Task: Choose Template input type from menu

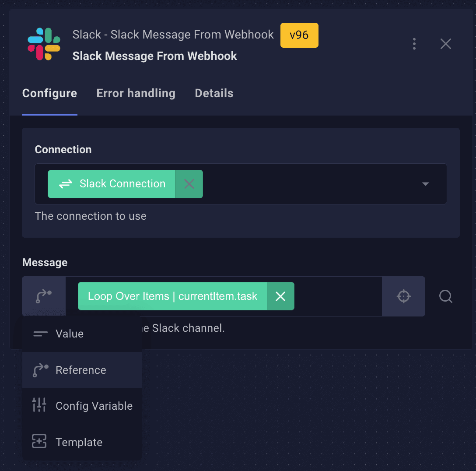Action: (x=82, y=442)
